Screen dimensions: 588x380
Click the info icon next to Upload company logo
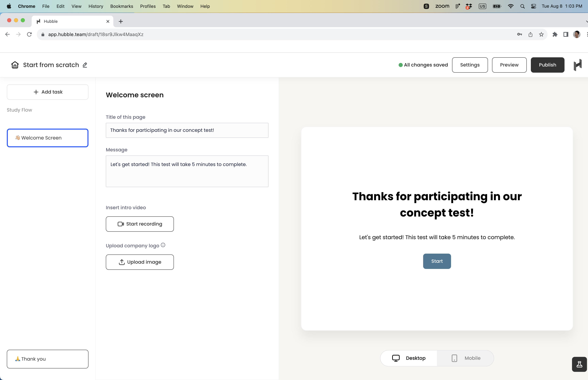coord(163,245)
